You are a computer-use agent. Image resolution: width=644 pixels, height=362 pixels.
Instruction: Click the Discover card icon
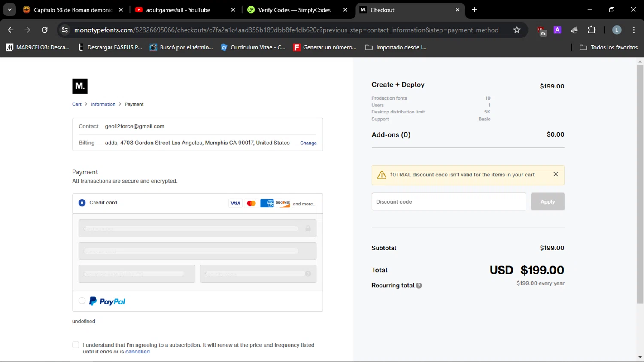(x=283, y=203)
